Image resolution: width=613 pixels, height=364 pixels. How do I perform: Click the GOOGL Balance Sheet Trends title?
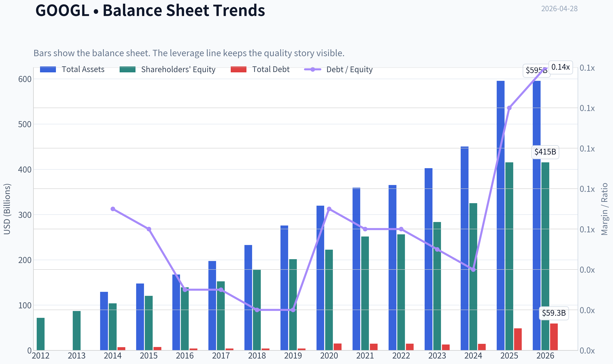pos(150,10)
